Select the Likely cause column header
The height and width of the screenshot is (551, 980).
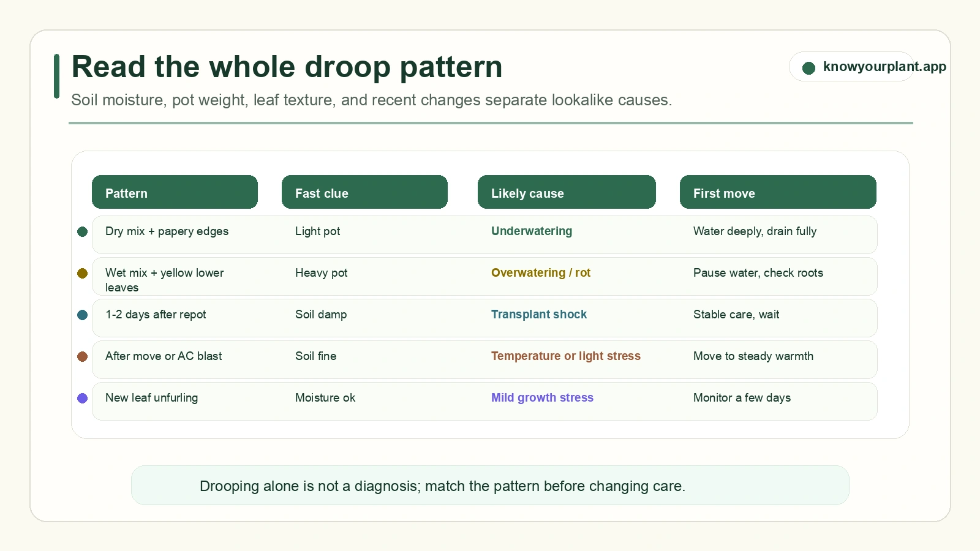(567, 192)
